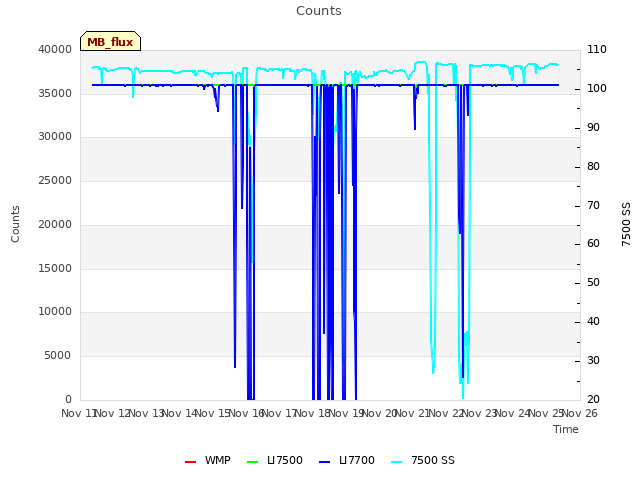Screen dimensions: 640x480
Task: Toggle the LI7500 legend entry
Action: (275, 460)
